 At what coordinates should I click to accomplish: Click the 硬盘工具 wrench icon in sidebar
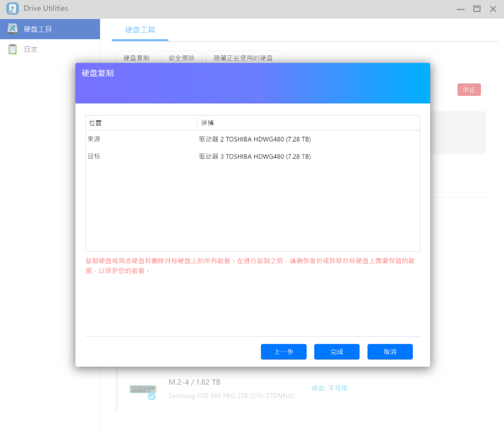[x=13, y=29]
